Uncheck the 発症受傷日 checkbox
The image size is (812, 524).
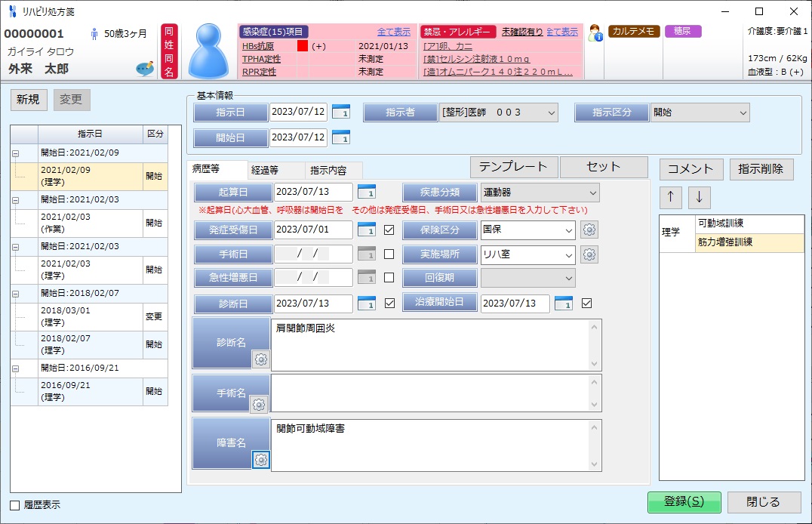tap(389, 230)
